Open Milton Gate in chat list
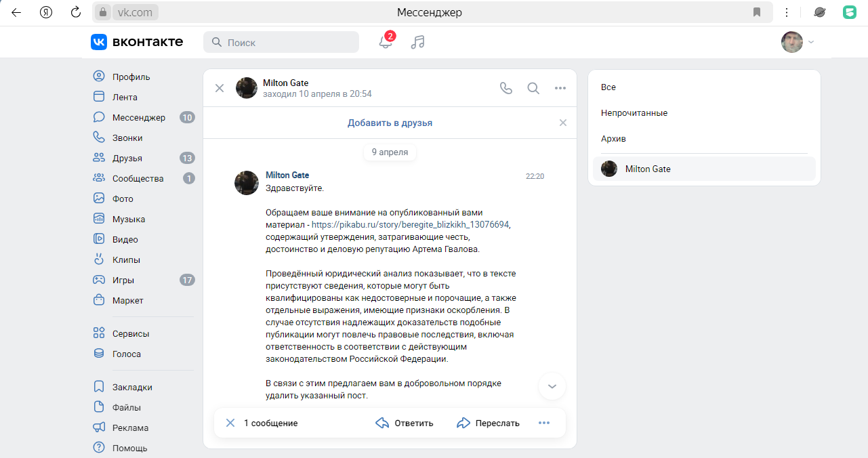 [704, 169]
